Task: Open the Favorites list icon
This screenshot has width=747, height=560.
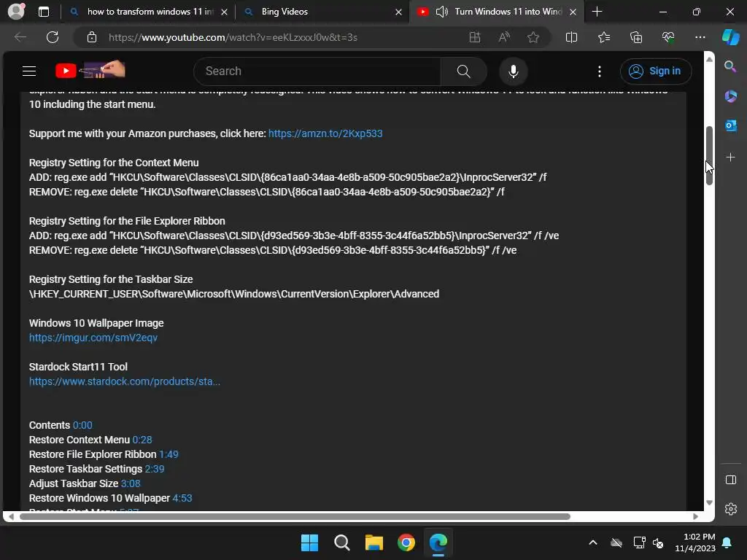Action: (603, 37)
